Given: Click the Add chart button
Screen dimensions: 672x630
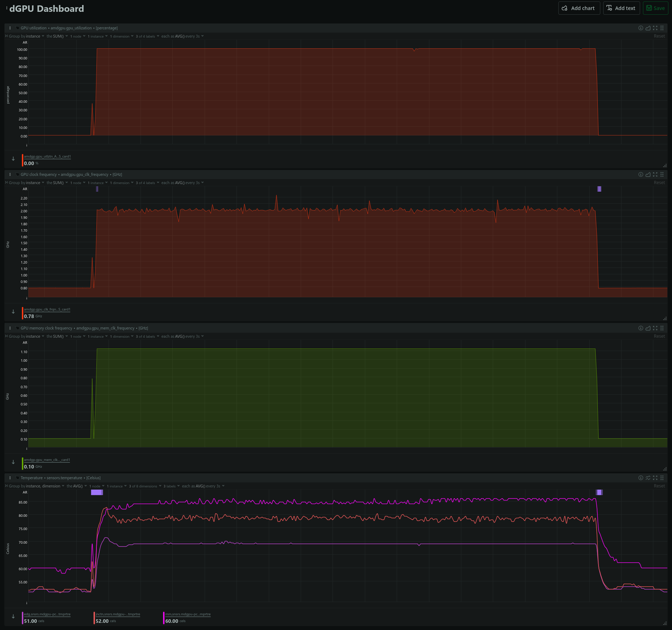Looking at the screenshot, I should pyautogui.click(x=579, y=8).
